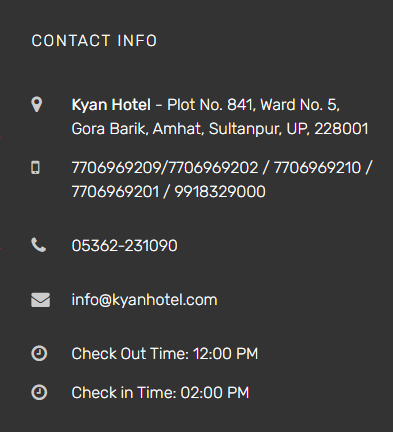
Task: Call landline number 05362-231090
Action: 124,246
